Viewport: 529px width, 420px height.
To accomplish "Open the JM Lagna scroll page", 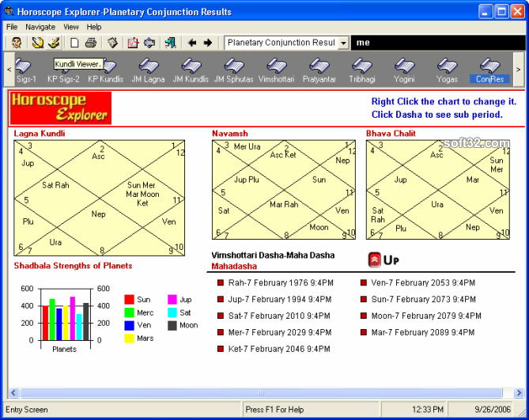I will click(148, 70).
